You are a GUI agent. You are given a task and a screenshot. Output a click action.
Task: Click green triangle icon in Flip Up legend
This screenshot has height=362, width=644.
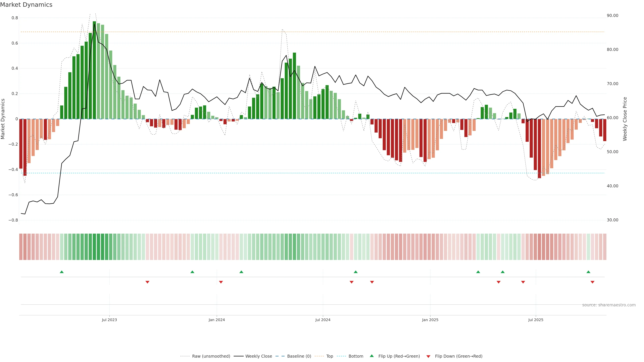pos(372,356)
